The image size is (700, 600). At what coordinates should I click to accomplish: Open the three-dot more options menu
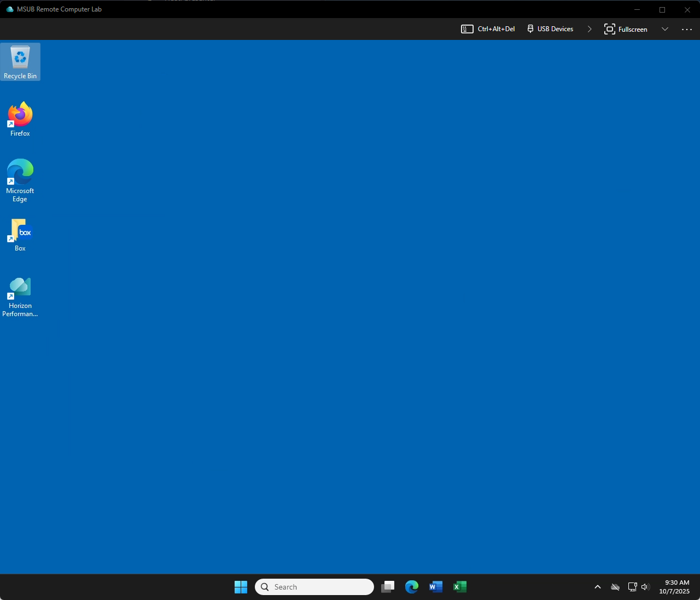pyautogui.click(x=687, y=29)
